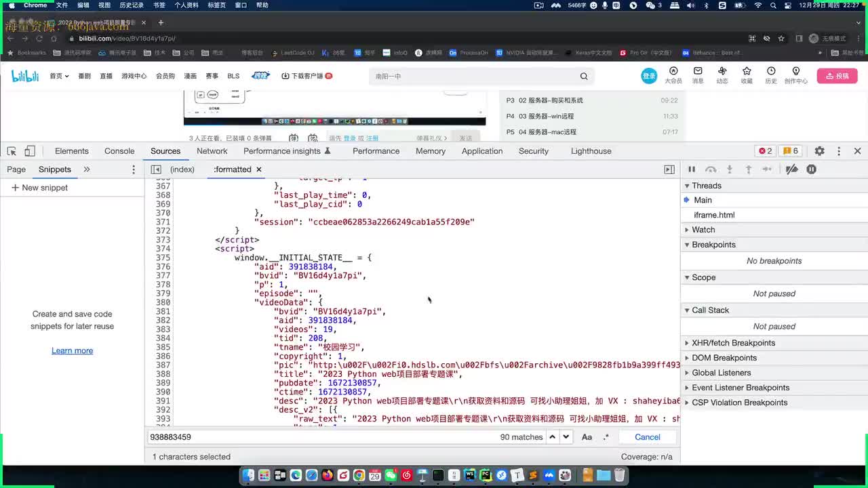
Task: Toggle match case in search
Action: [587, 437]
